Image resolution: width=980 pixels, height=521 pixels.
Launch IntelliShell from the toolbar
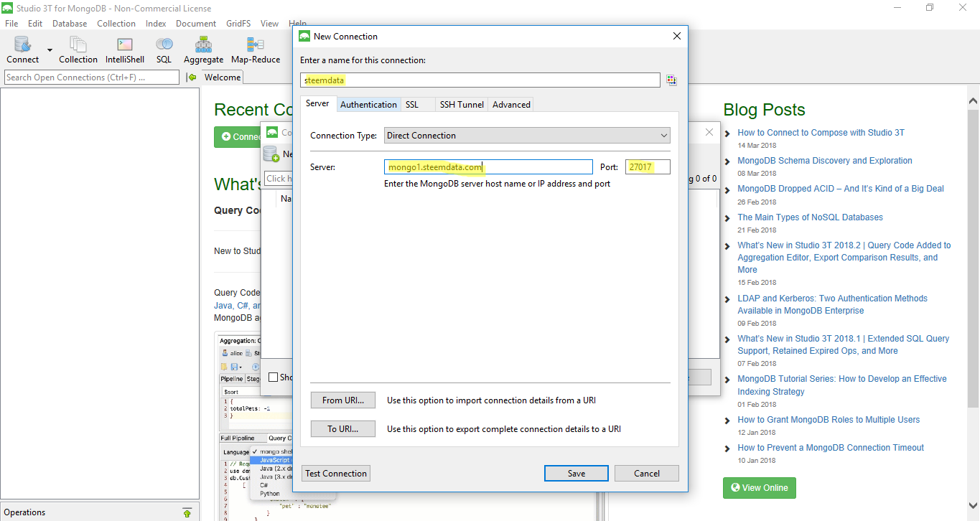coord(125,50)
